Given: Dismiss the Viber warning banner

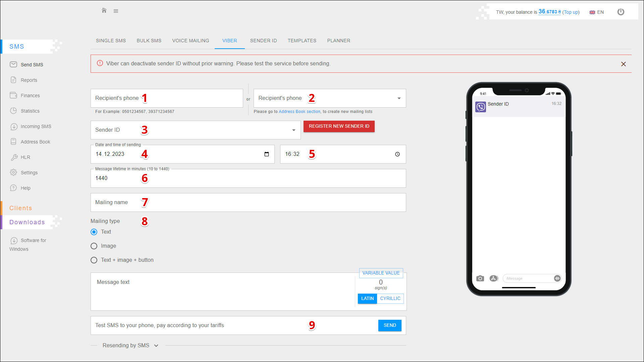Looking at the screenshot, I should click(623, 64).
